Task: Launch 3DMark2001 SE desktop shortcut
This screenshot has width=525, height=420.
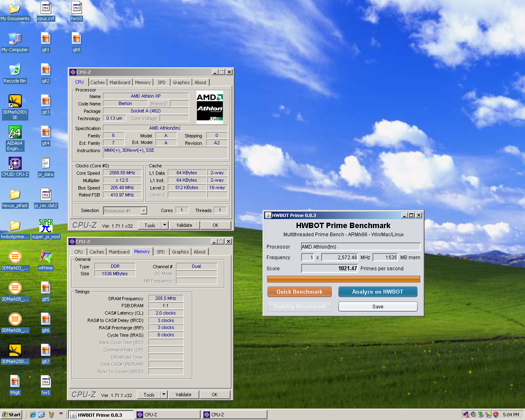Action: [15, 107]
